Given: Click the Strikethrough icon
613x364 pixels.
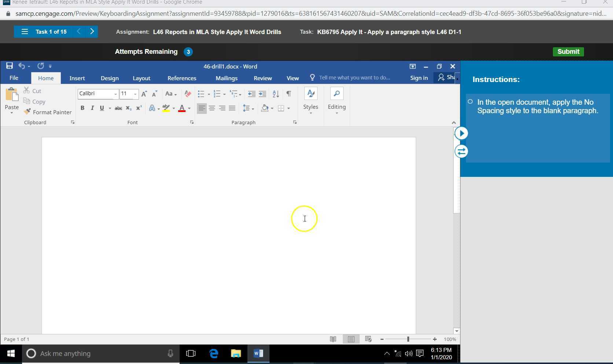Looking at the screenshot, I should pos(118,108).
